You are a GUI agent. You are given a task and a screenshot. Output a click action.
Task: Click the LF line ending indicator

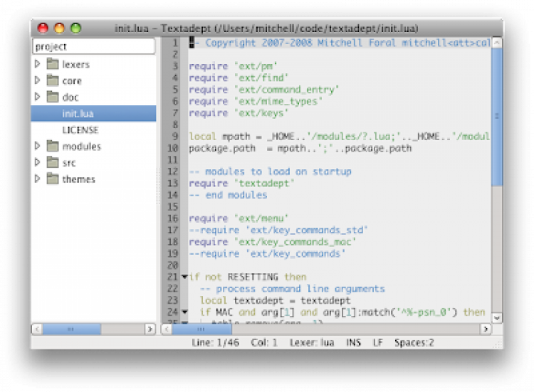[x=377, y=342]
